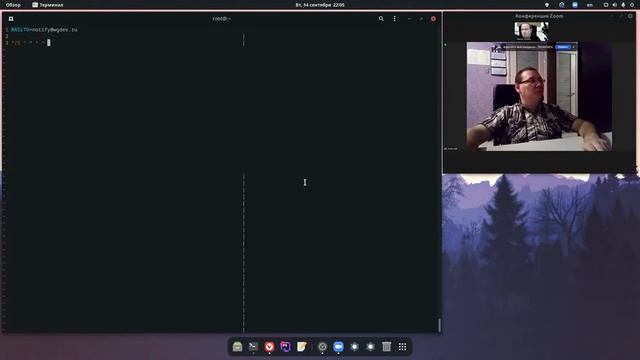Open the first gear icon in dock
This screenshot has width=640, height=360.
[354, 347]
